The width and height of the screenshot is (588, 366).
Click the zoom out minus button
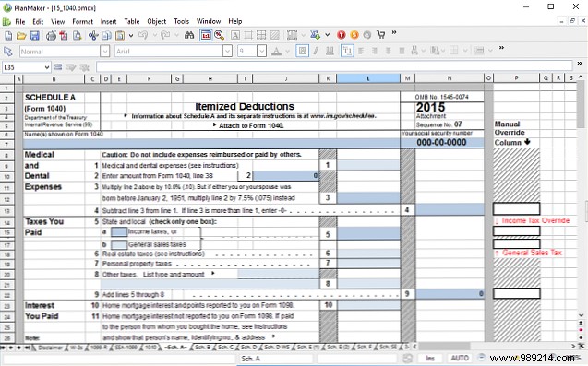(x=482, y=358)
